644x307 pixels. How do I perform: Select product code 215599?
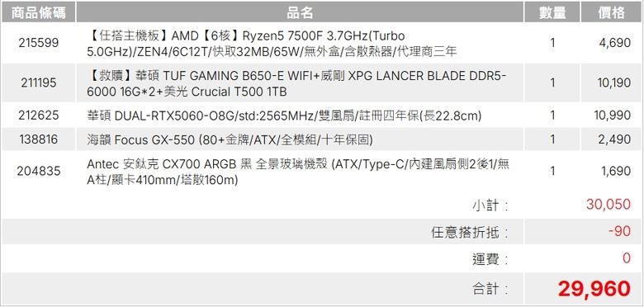(39, 43)
